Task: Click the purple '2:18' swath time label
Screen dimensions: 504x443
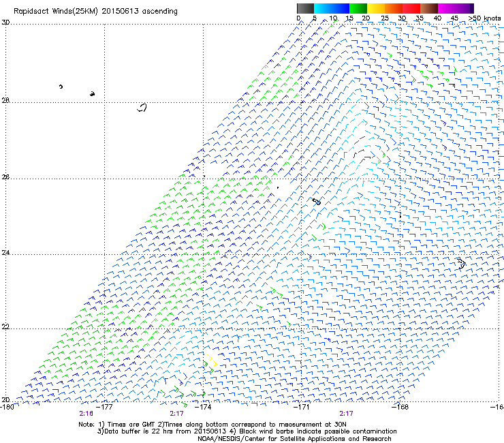Action: tap(86, 414)
